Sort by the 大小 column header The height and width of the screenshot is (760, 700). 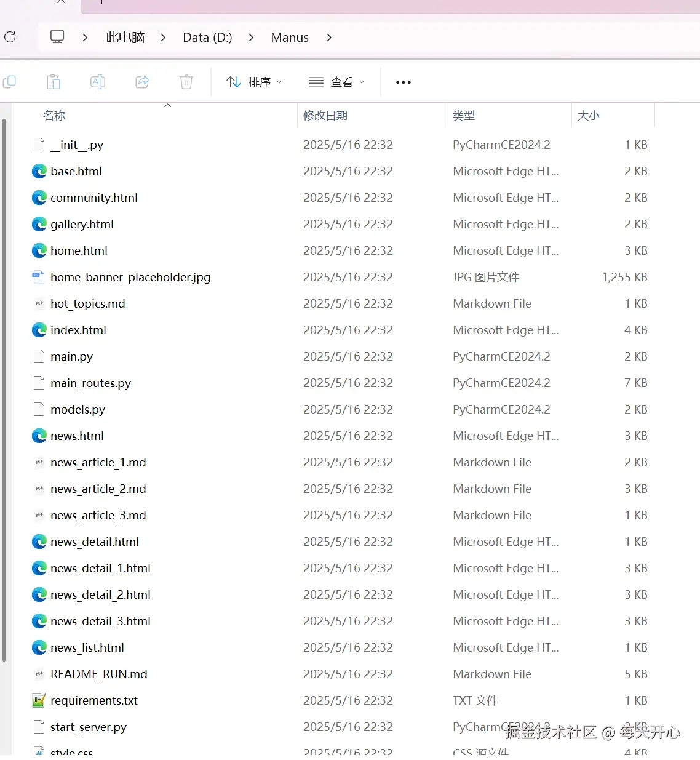click(x=588, y=116)
